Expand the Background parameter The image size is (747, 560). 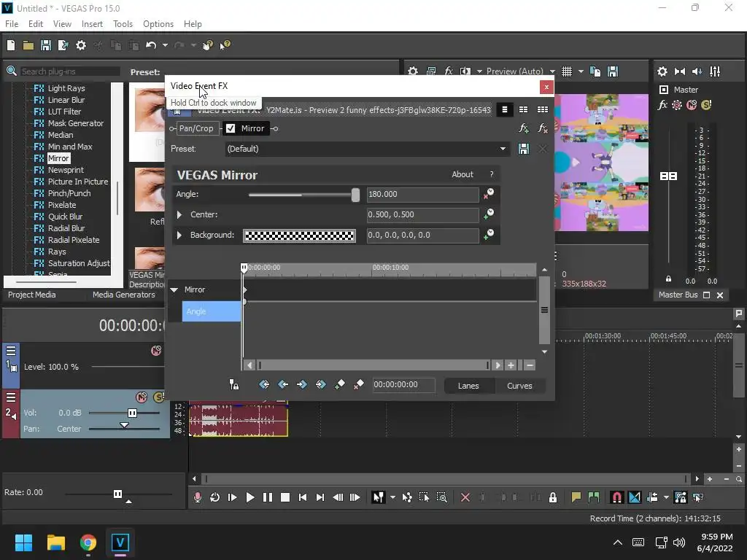click(179, 236)
